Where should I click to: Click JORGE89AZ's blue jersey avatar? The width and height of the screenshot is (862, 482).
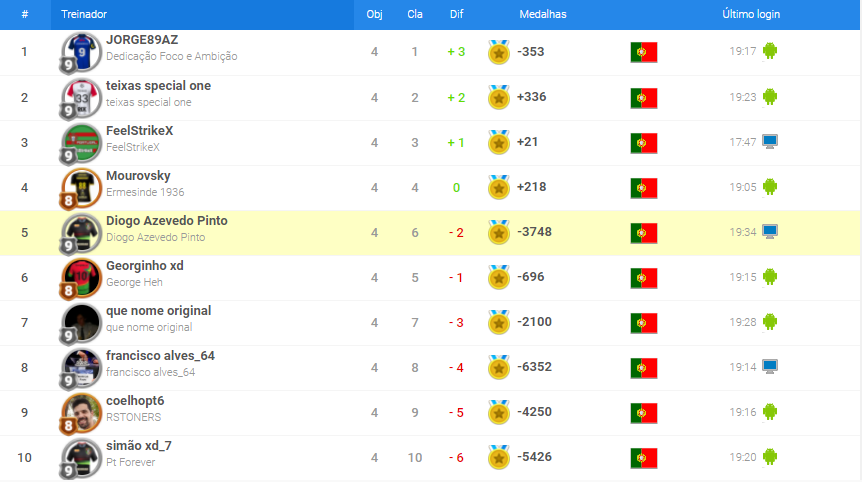(x=81, y=52)
